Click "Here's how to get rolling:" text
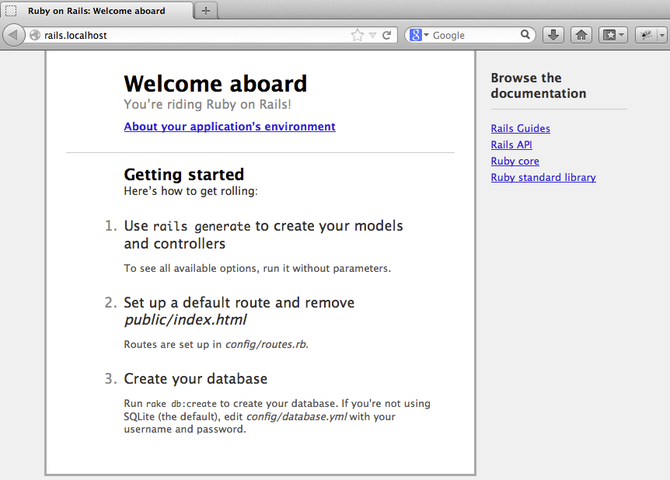The height and width of the screenshot is (480, 670). click(191, 191)
